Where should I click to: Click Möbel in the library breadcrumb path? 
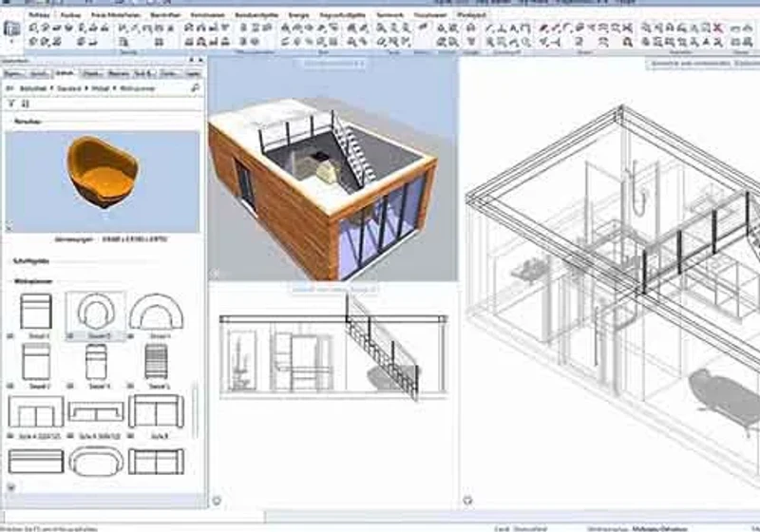pos(101,88)
